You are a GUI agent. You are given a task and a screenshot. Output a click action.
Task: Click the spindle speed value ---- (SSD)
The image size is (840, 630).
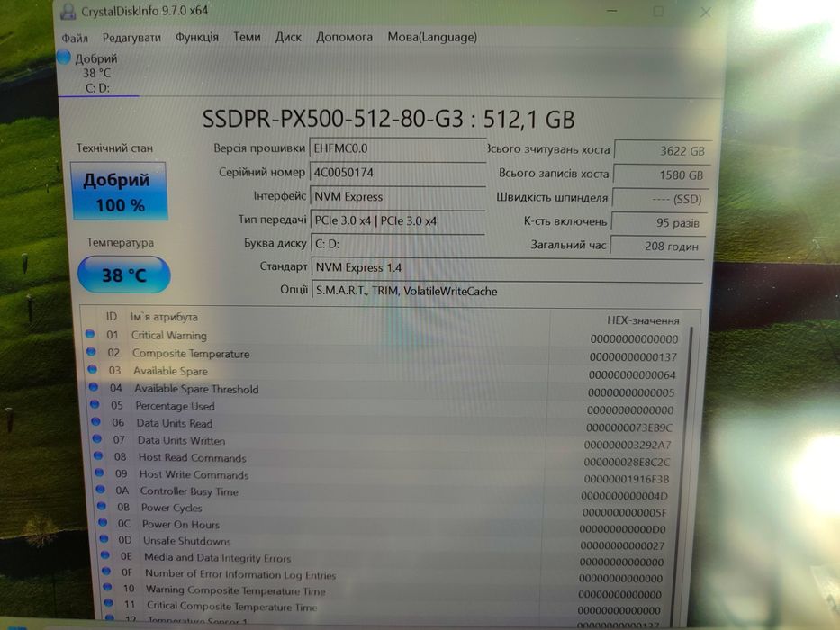pos(661,199)
